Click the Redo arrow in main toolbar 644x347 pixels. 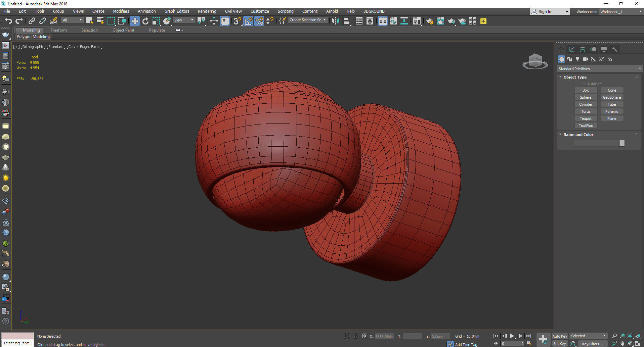click(19, 21)
